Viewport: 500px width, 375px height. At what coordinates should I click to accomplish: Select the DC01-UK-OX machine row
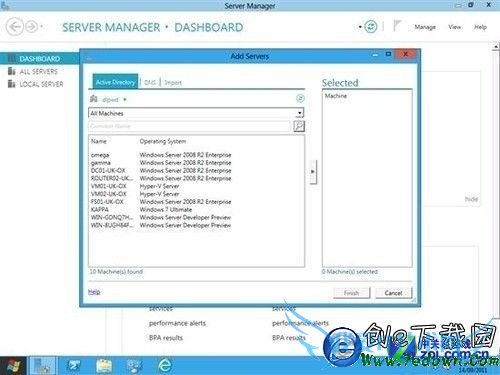click(x=196, y=171)
